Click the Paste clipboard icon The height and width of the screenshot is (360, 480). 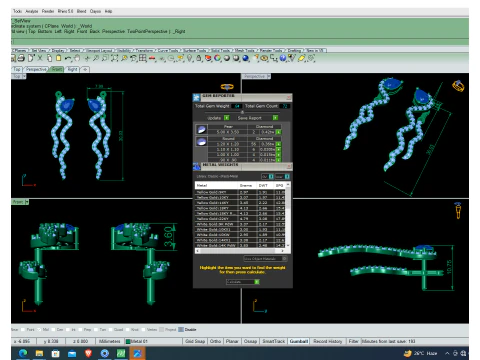coord(58,58)
